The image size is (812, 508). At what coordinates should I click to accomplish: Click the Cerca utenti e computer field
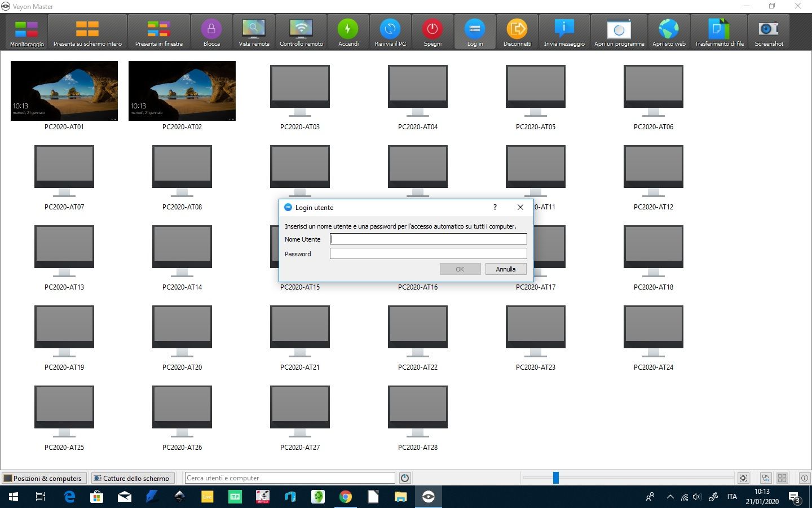(290, 478)
